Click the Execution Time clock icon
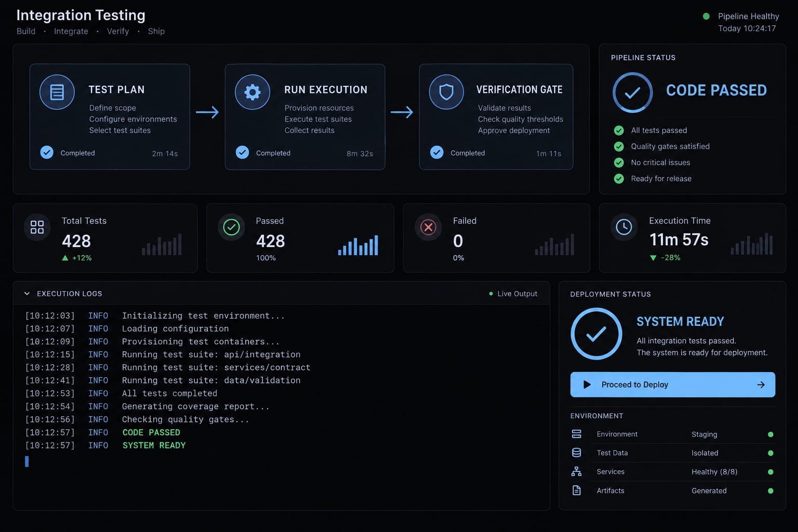 (x=624, y=227)
